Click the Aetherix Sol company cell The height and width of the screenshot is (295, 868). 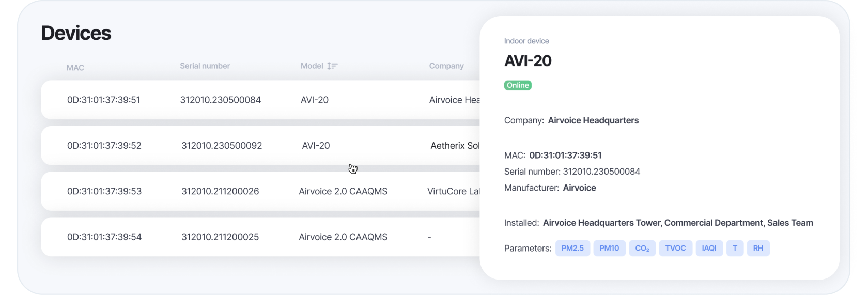(455, 146)
